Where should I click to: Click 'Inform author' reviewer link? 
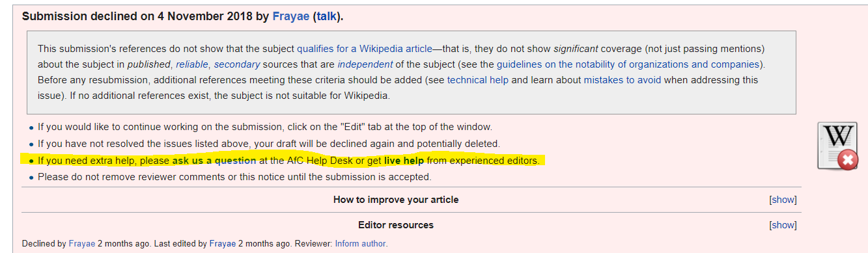pos(361,244)
